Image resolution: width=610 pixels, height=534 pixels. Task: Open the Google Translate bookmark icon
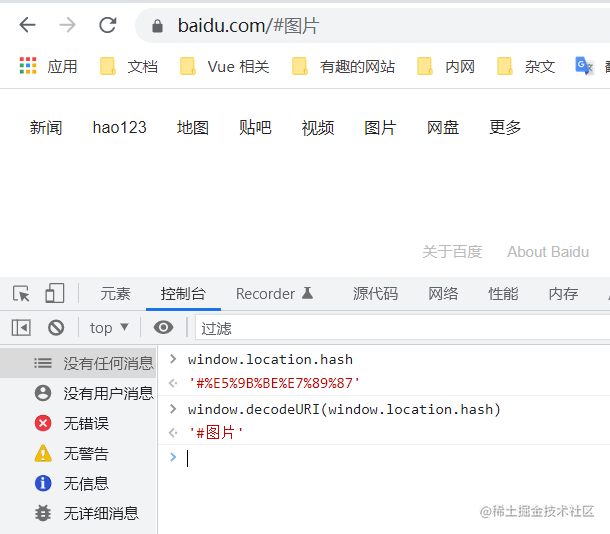[x=584, y=66]
